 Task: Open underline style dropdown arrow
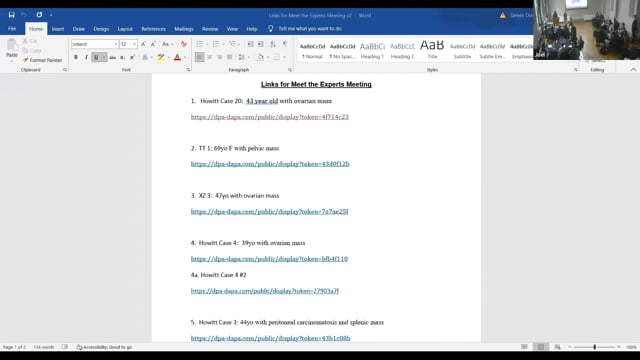point(104,58)
